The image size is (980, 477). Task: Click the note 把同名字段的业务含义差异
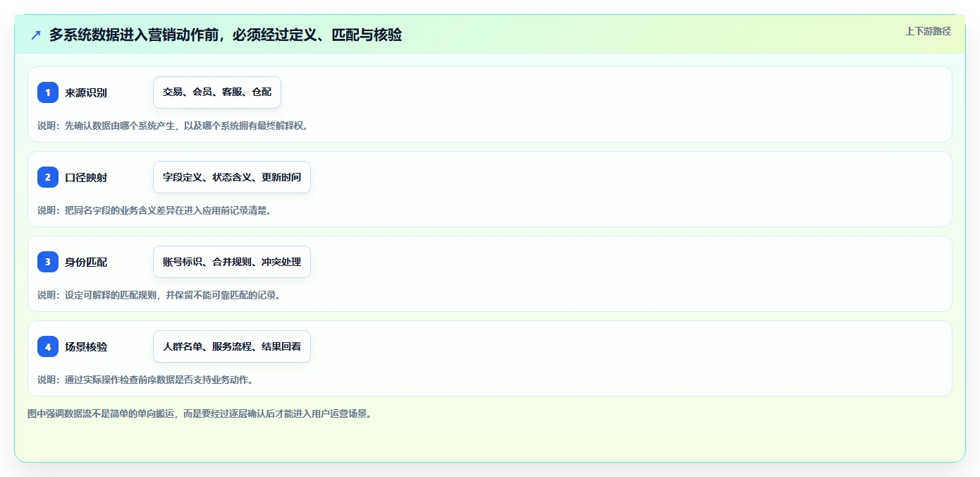pos(154,210)
